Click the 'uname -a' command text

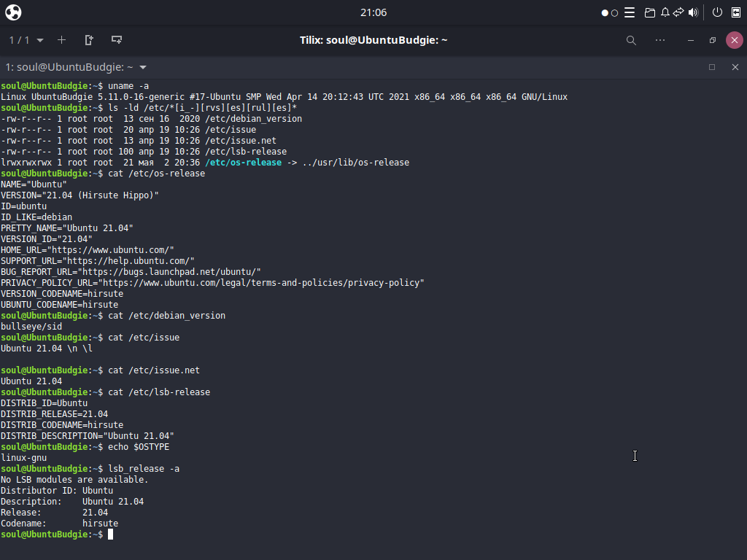pyautogui.click(x=128, y=86)
